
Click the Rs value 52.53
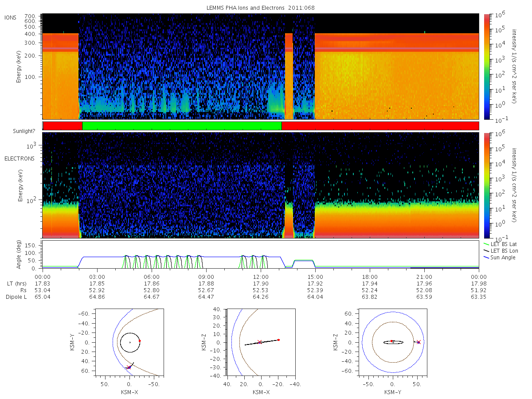tap(261, 290)
